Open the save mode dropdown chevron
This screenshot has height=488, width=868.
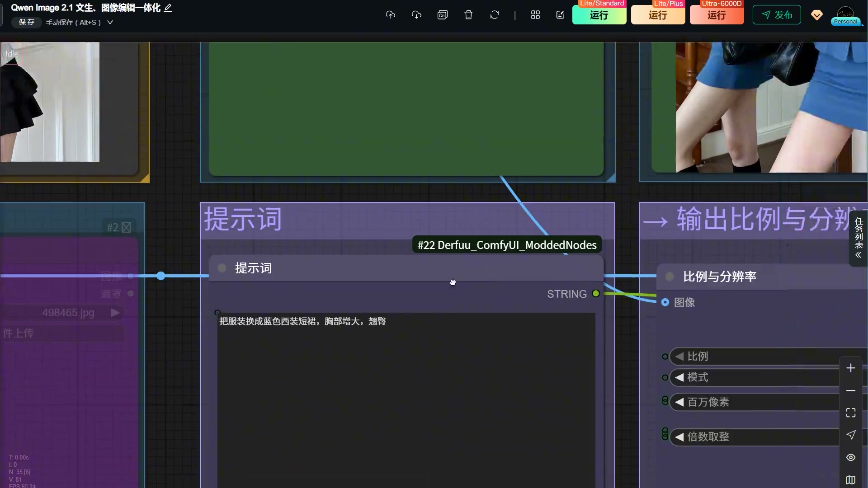click(x=110, y=22)
